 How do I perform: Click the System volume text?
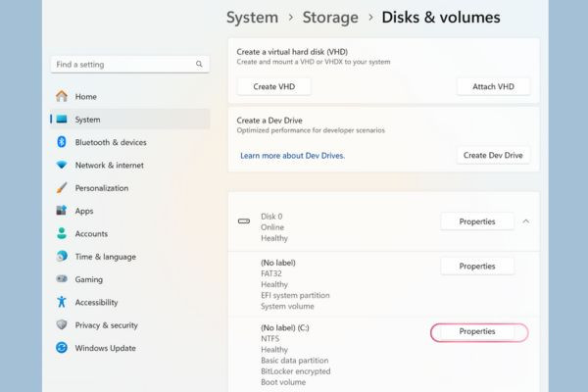pyautogui.click(x=287, y=306)
